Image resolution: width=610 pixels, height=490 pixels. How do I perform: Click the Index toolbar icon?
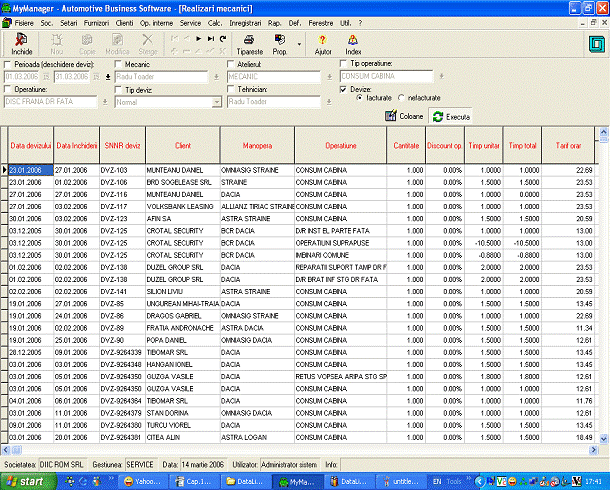(x=353, y=43)
